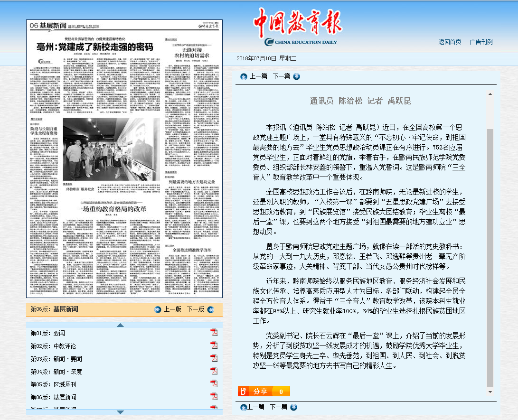Click the bottom 上一篇 link
Image resolution: width=518 pixels, height=420 pixels.
[x=256, y=407]
